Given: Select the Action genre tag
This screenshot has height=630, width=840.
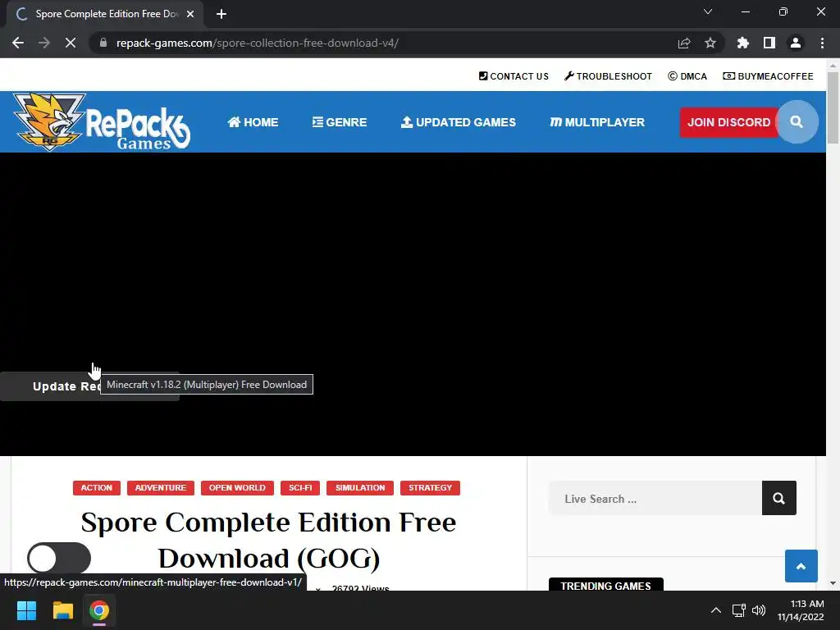Looking at the screenshot, I should click(x=97, y=487).
